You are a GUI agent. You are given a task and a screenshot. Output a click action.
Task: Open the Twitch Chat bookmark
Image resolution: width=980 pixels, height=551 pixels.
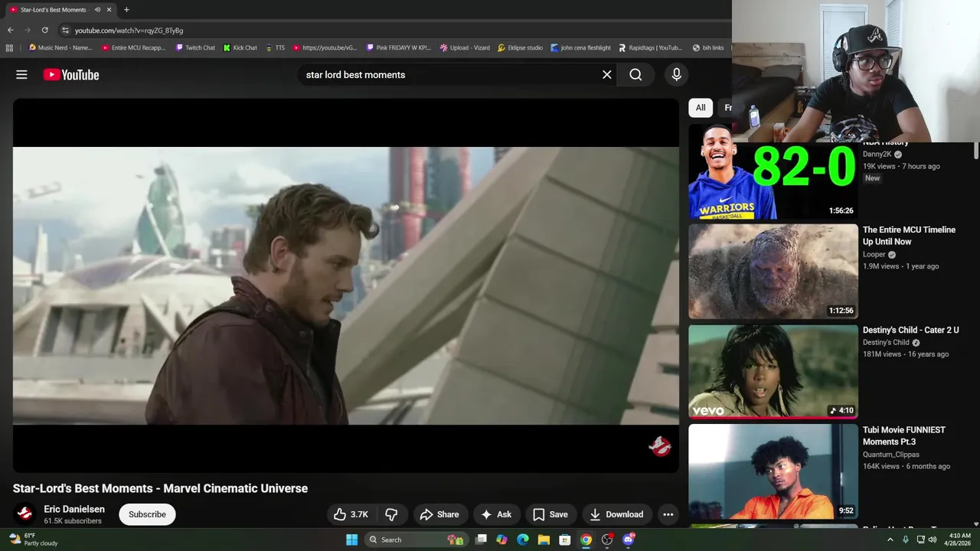pyautogui.click(x=195, y=47)
